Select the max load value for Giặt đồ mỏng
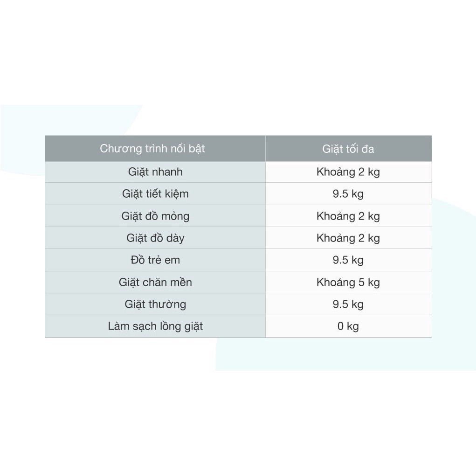 click(x=348, y=216)
